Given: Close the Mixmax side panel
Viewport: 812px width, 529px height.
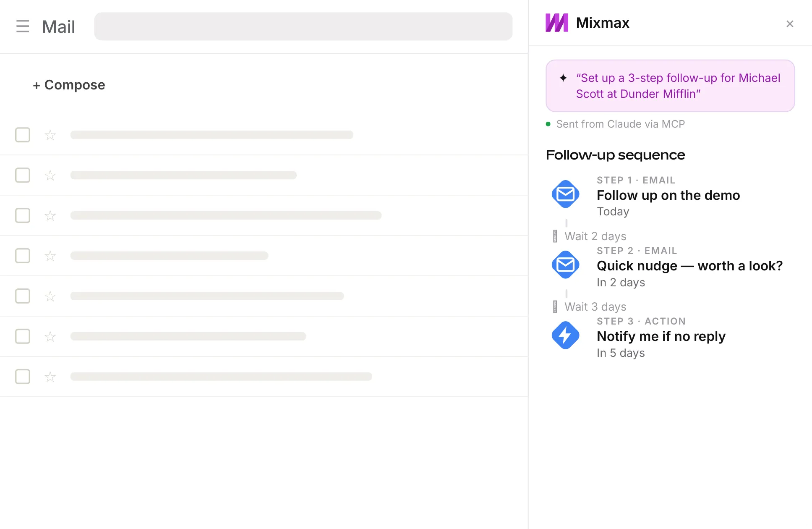Looking at the screenshot, I should [x=790, y=24].
